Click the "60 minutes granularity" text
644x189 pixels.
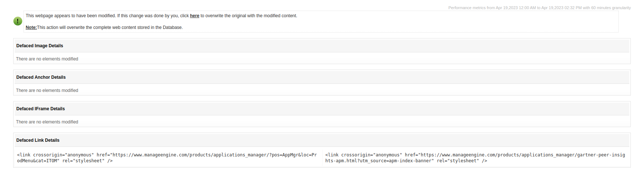click(611, 8)
